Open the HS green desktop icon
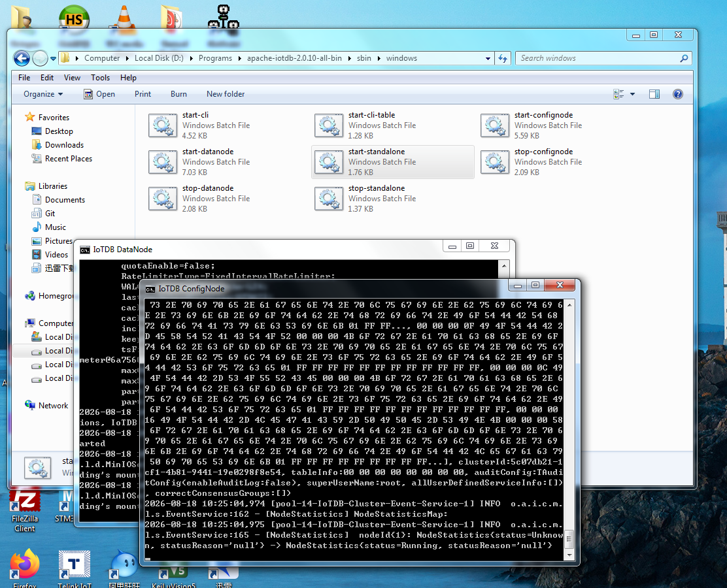 (x=74, y=20)
